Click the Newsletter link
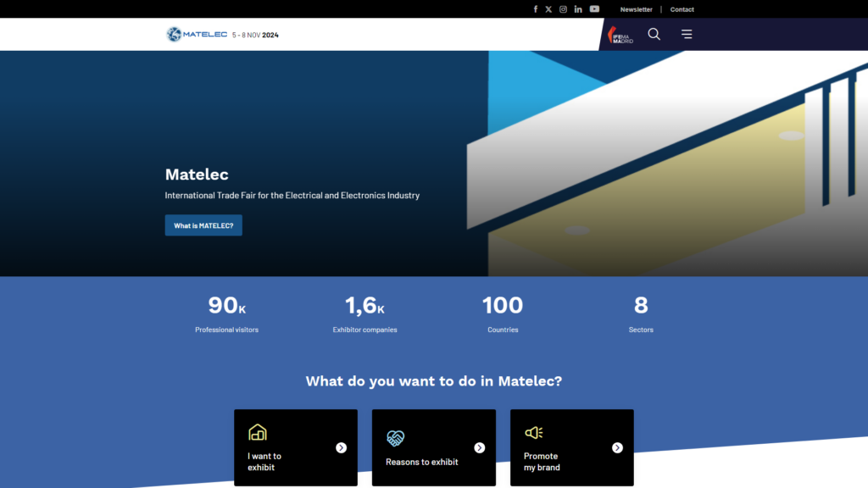Screen dimensions: 868x488 tap(636, 9)
